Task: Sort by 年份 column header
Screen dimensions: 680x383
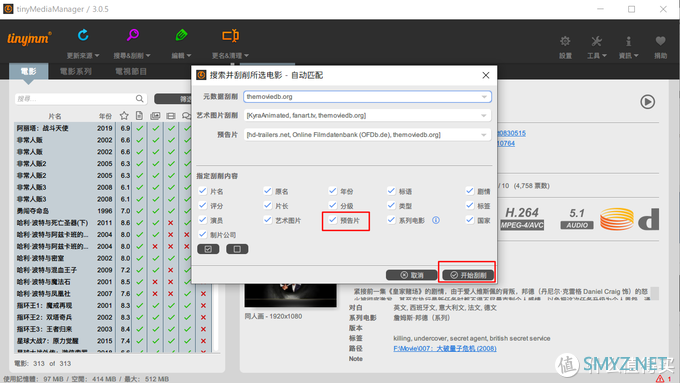Action: pyautogui.click(x=105, y=116)
